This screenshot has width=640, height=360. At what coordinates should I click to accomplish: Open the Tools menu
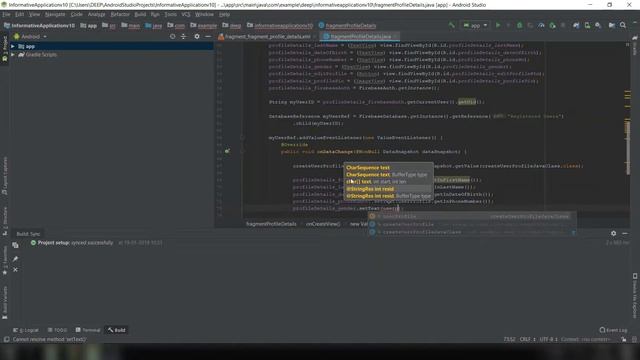point(171,14)
